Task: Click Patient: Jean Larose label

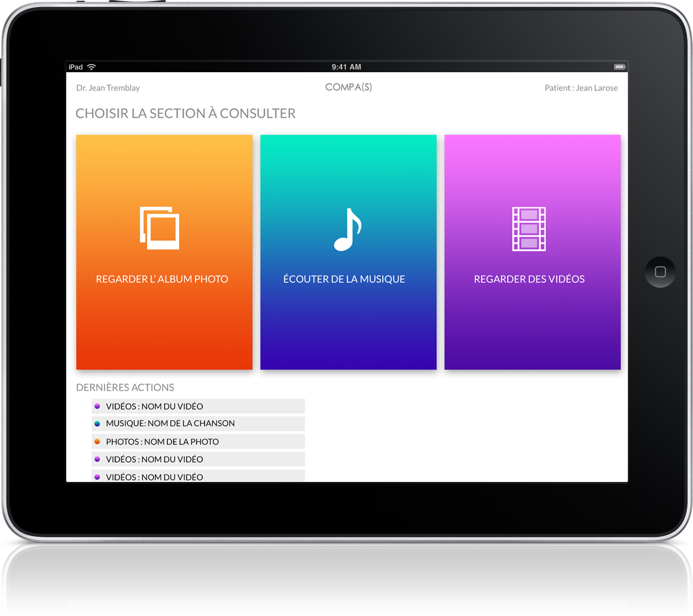Action: (x=581, y=88)
